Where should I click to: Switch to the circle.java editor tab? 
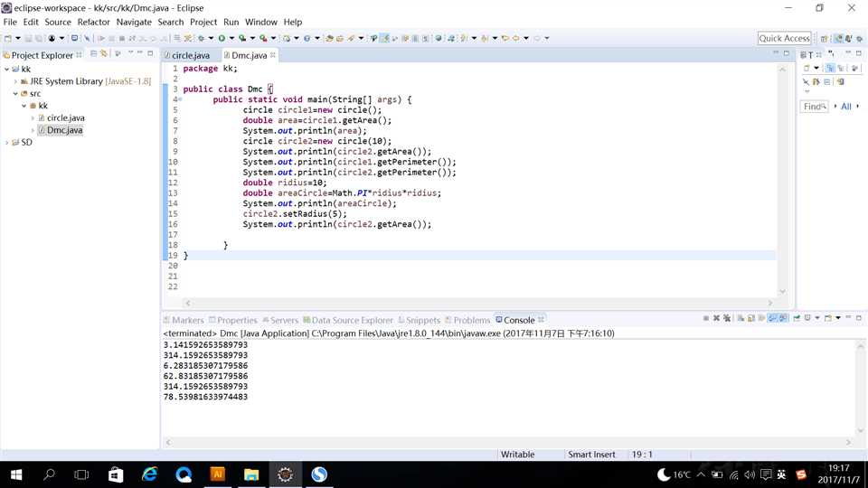[x=186, y=55]
